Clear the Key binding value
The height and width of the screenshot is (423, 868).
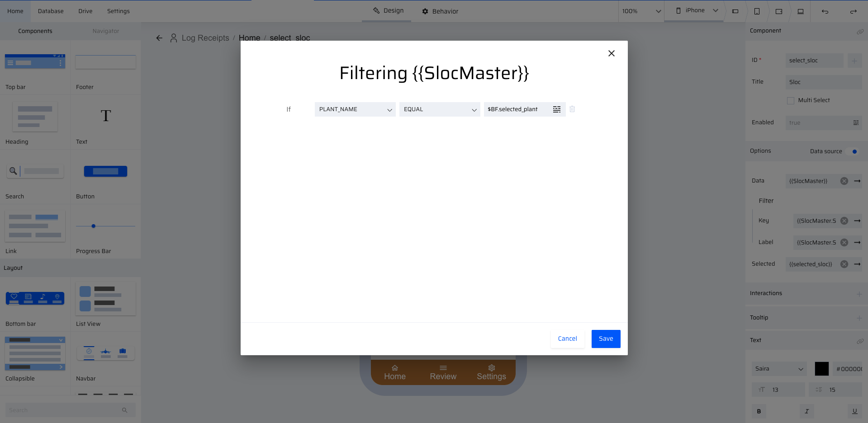pos(844,221)
